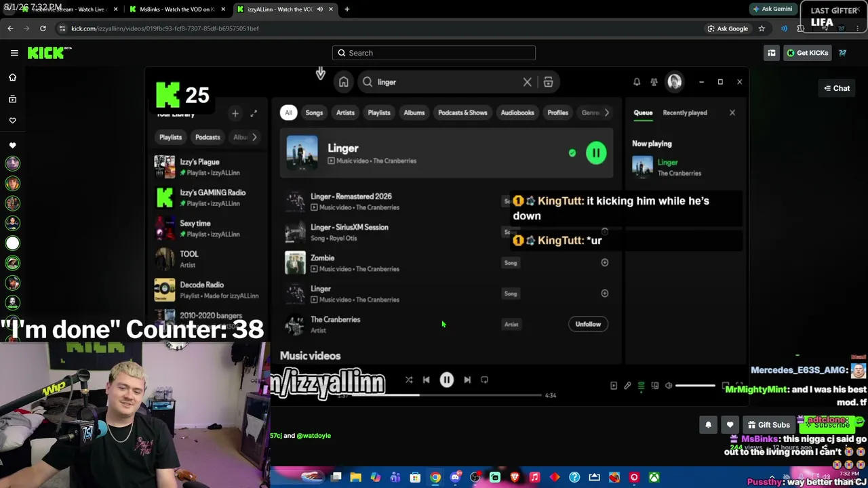Image resolution: width=868 pixels, height=488 pixels.
Task: Filter search results by Profiles
Action: (557, 113)
